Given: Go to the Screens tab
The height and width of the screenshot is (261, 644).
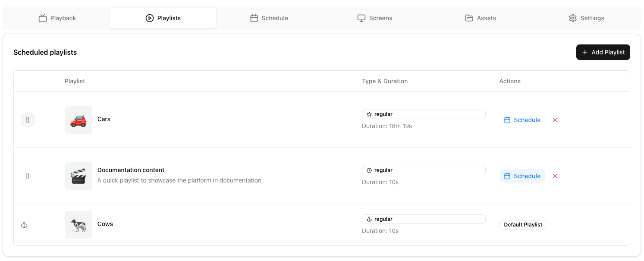Looking at the screenshot, I should pyautogui.click(x=374, y=18).
